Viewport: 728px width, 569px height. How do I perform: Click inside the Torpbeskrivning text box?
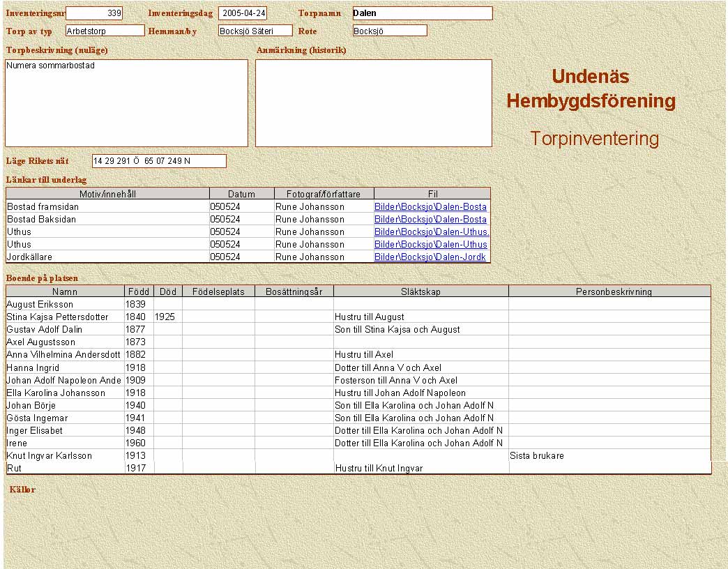coord(126,103)
